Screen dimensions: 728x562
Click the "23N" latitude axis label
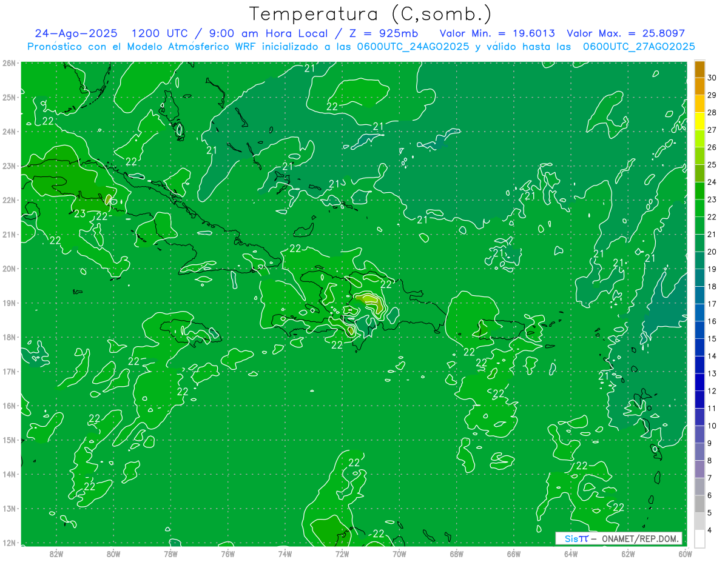pos(9,166)
